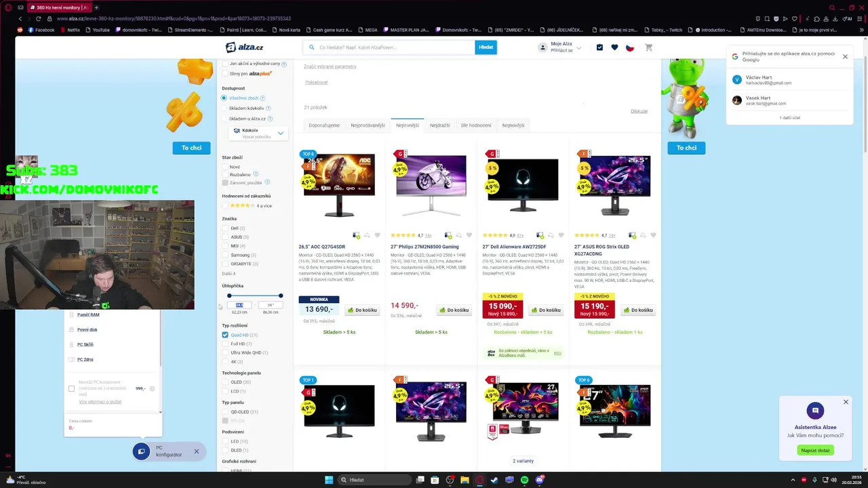
Task: Open ASUS ROG Strix XG27ACDNG product thumbnail
Action: point(615,184)
